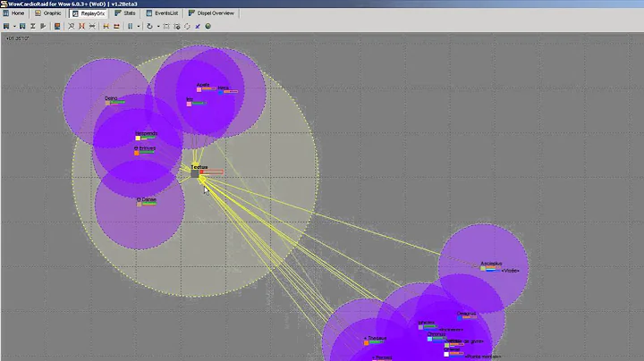Select the gray Tectus boss marker

pos(195,173)
